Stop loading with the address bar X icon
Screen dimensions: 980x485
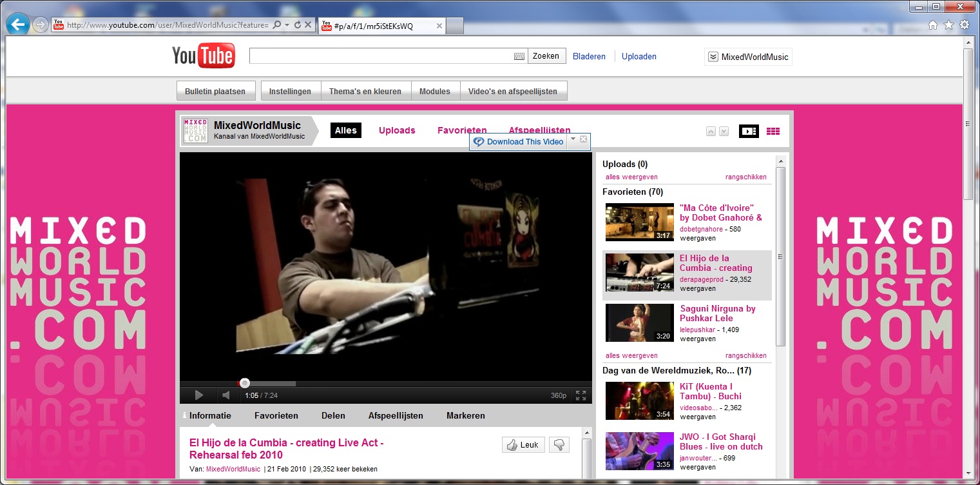click(x=308, y=25)
